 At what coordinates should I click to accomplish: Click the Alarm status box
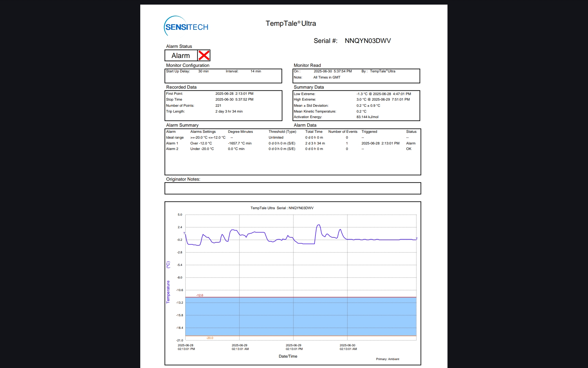click(x=181, y=56)
